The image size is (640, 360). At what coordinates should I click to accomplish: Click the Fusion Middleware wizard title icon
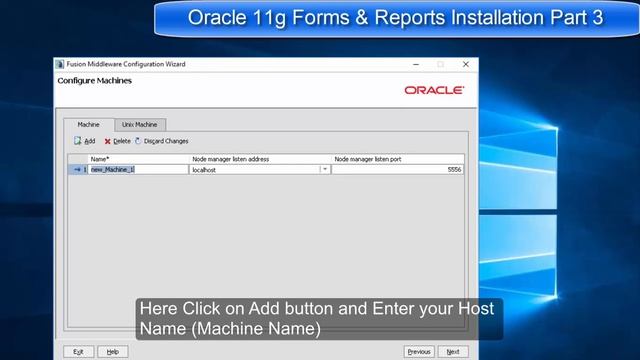(60, 64)
